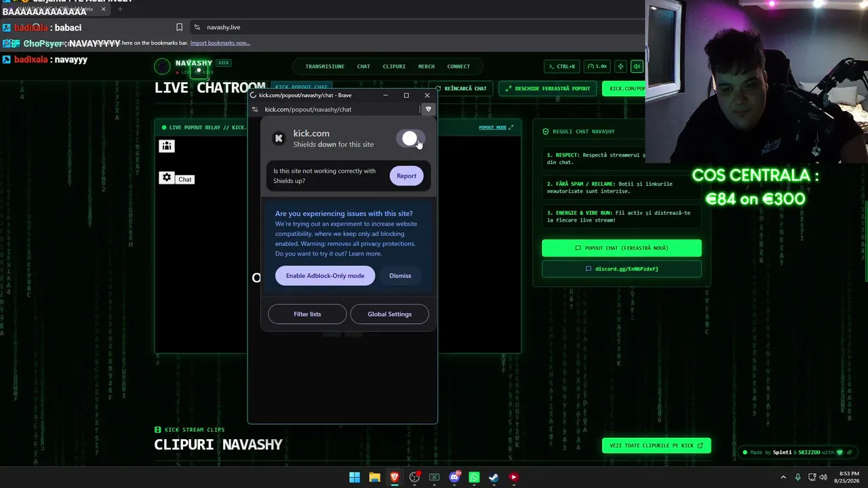This screenshot has height=488, width=868.
Task: Enable Adblock-Only mode
Action: click(x=325, y=276)
